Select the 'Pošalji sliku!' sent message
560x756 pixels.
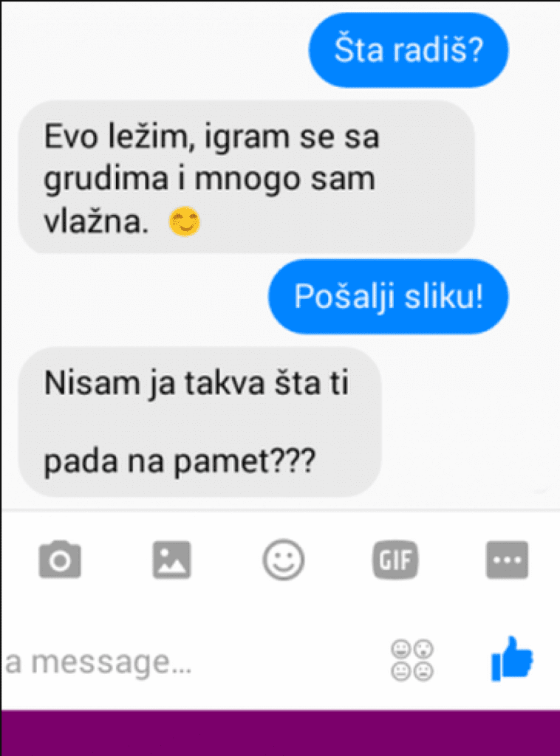[x=389, y=297]
